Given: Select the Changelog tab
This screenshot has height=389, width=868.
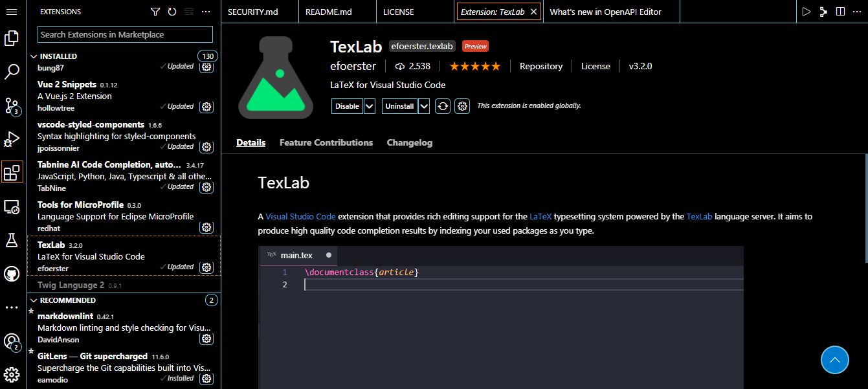Looking at the screenshot, I should coord(410,142).
